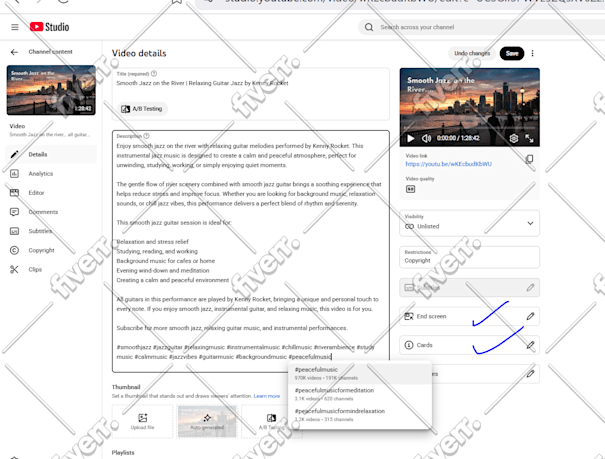Click the A/B Testing title button
The height and width of the screenshot is (459, 605).
142,109
